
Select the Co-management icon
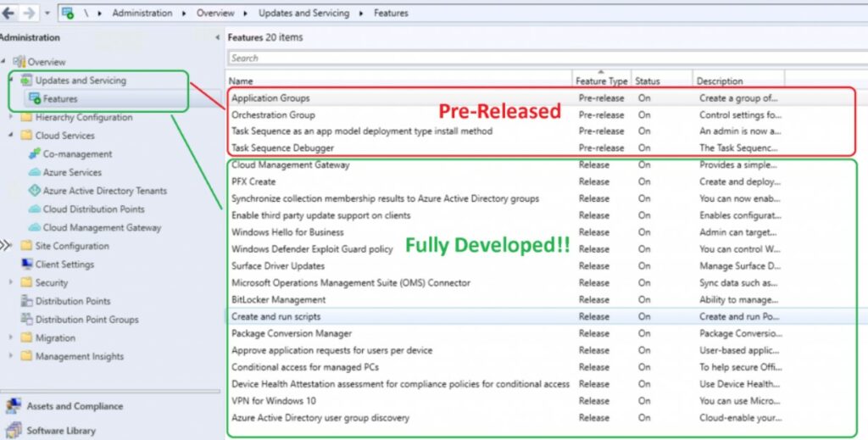click(34, 153)
